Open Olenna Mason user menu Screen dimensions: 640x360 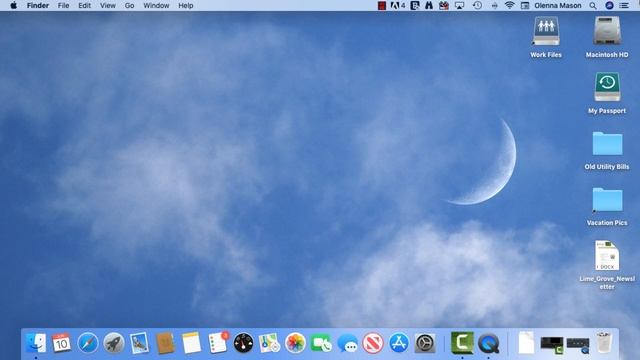pos(558,6)
